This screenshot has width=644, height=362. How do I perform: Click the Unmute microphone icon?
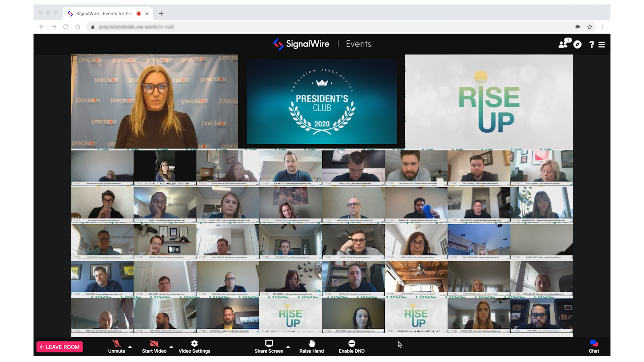click(116, 343)
